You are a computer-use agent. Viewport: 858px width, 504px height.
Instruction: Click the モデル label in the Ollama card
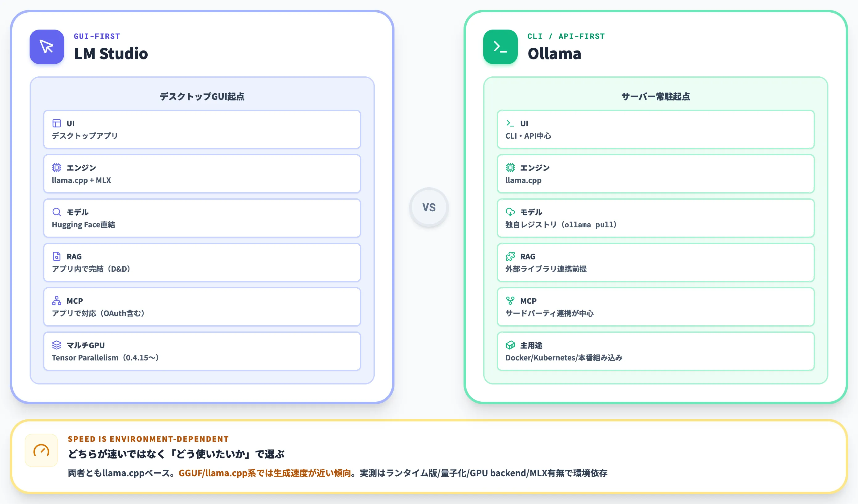click(x=531, y=212)
